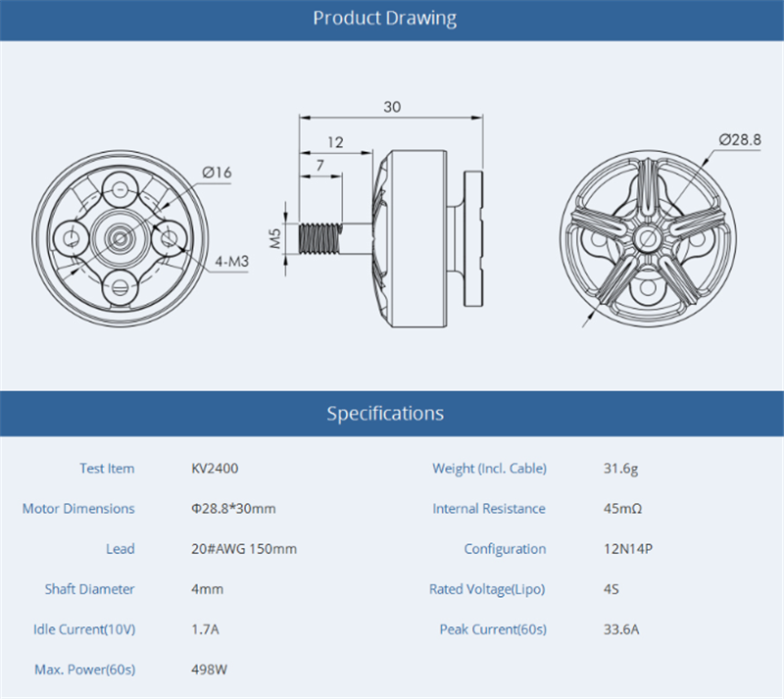The image size is (784, 699).
Task: Click the 30 length dimension
Action: (392, 107)
